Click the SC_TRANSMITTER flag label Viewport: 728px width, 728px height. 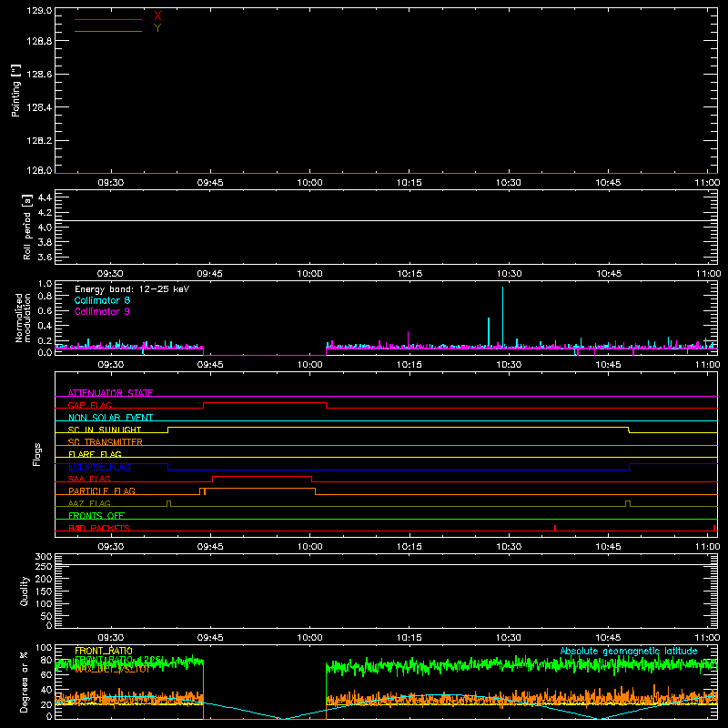pos(106,442)
